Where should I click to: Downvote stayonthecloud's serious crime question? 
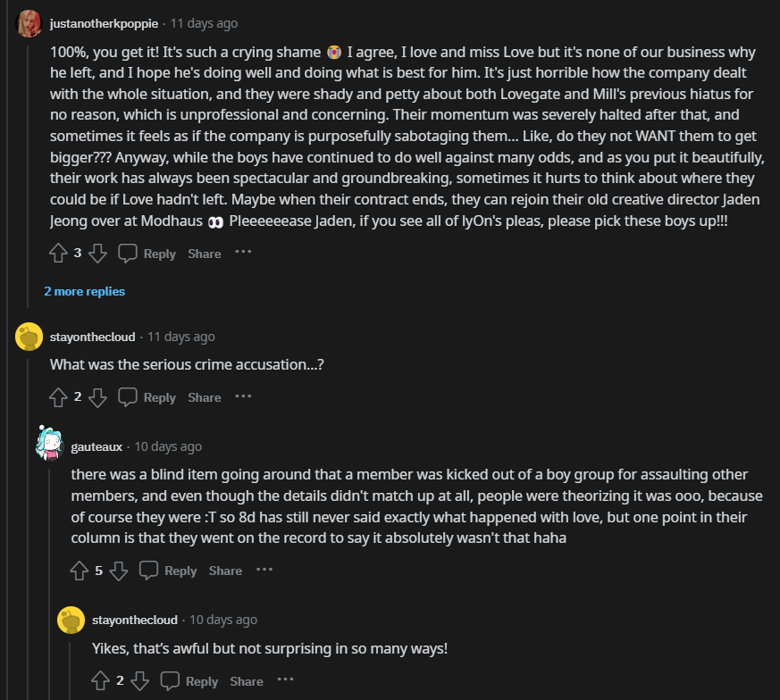pos(98,397)
